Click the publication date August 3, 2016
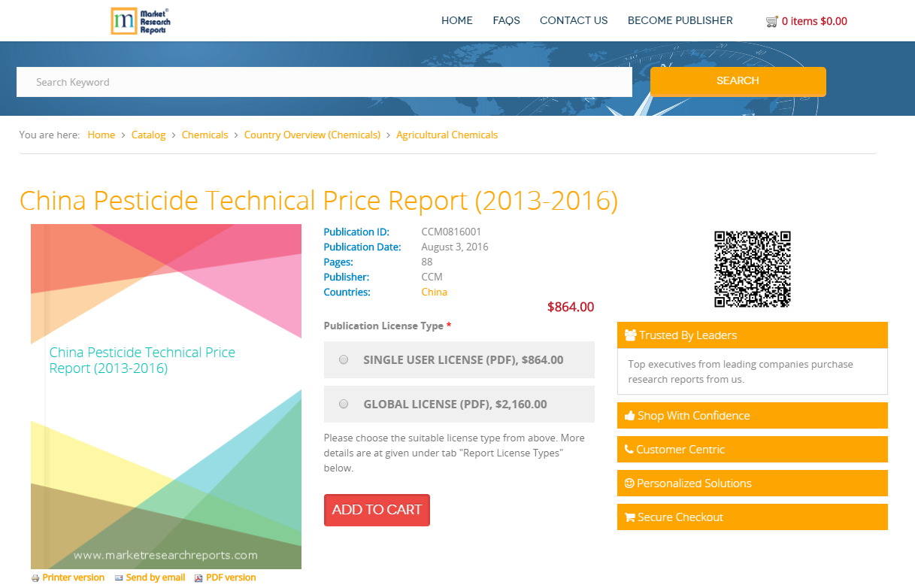 click(x=455, y=247)
